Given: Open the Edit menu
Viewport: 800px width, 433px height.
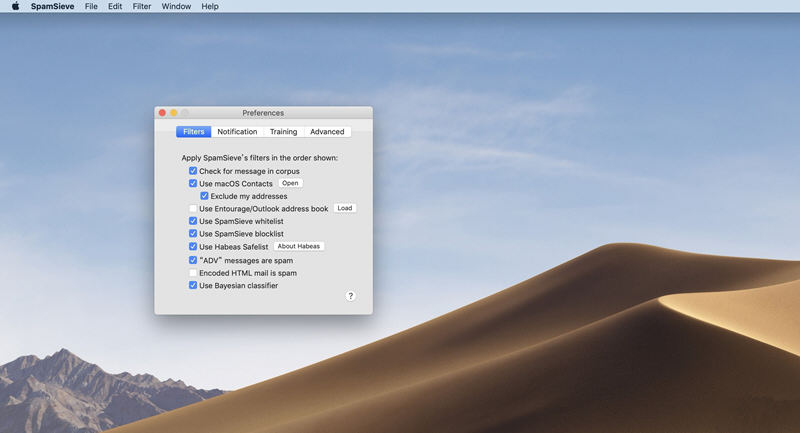Looking at the screenshot, I should point(115,6).
